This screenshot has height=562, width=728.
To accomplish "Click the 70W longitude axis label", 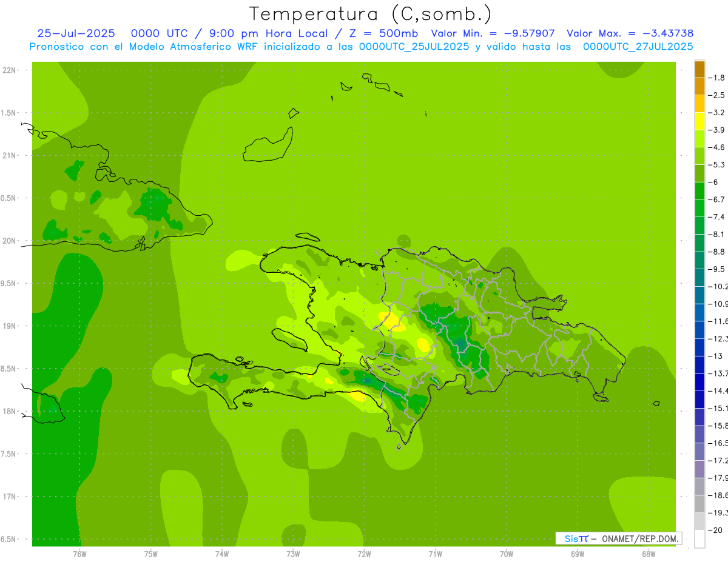I will tap(507, 554).
